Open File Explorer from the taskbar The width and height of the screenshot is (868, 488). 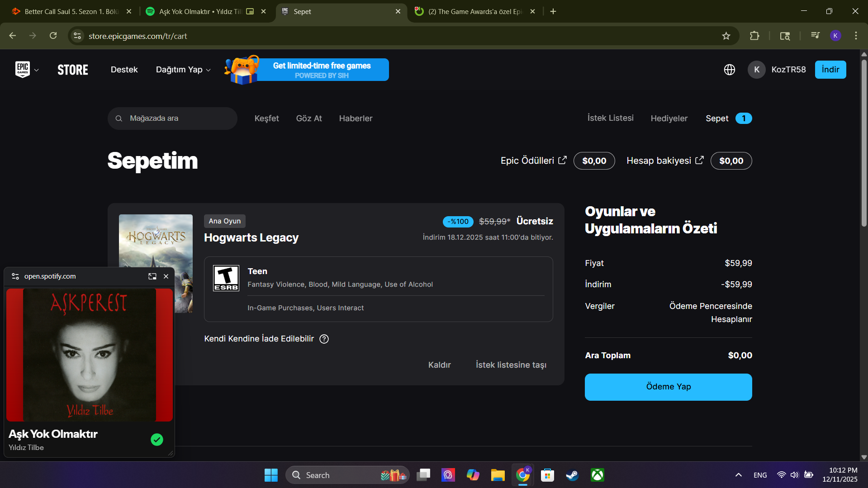pos(498,475)
